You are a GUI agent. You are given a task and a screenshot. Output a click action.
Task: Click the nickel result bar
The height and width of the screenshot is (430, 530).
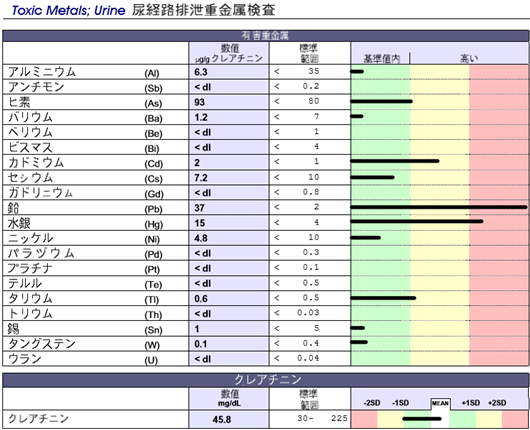(x=365, y=238)
